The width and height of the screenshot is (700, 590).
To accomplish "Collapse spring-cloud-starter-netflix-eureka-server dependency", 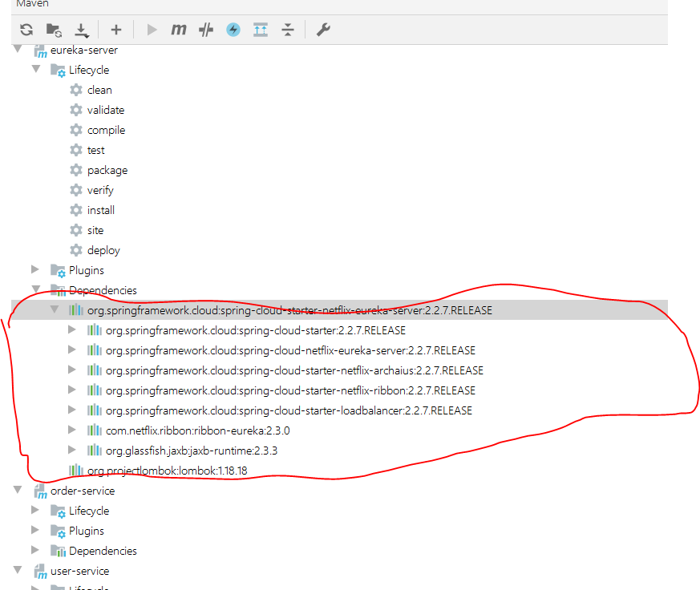I will click(x=55, y=309).
